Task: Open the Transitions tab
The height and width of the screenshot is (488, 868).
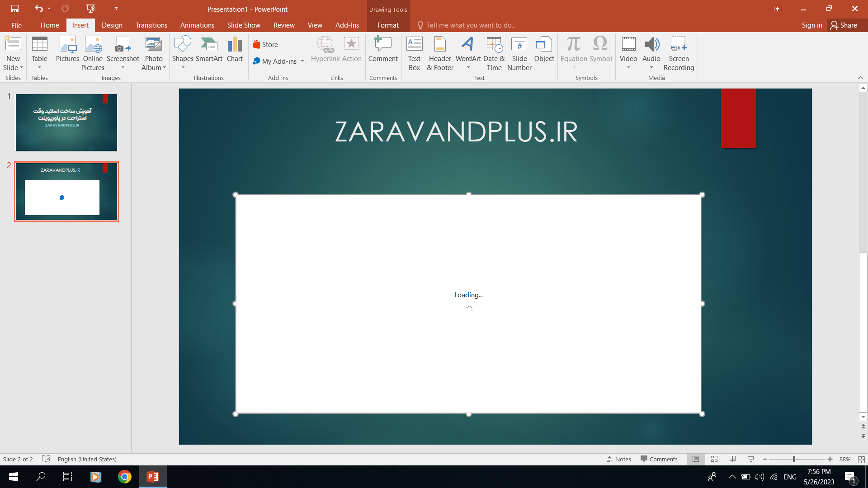Action: 151,25
